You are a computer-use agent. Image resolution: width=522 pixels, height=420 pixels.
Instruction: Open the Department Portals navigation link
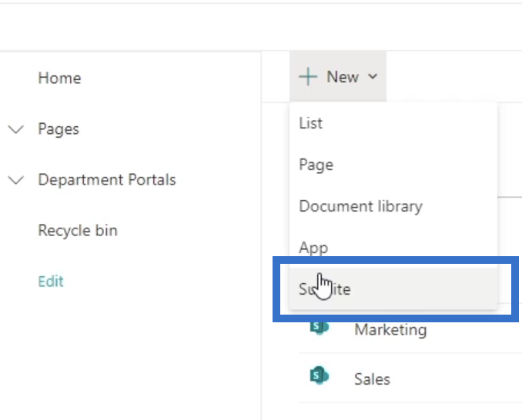107,180
